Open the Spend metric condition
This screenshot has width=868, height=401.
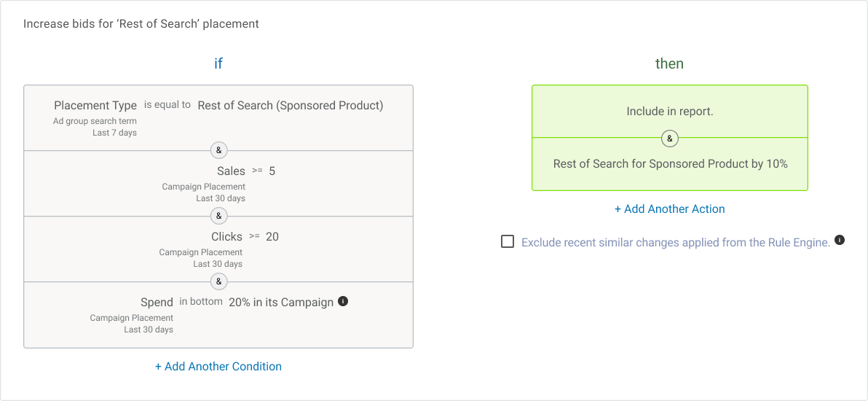[157, 303]
